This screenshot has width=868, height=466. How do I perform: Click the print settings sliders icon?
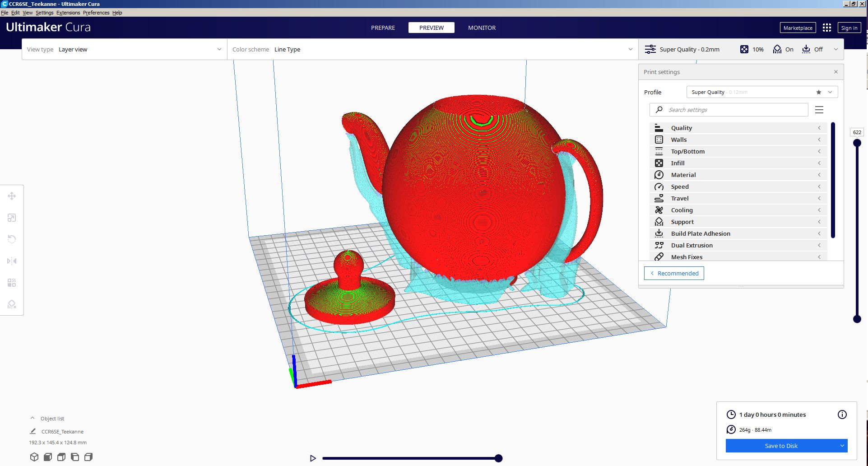(650, 49)
